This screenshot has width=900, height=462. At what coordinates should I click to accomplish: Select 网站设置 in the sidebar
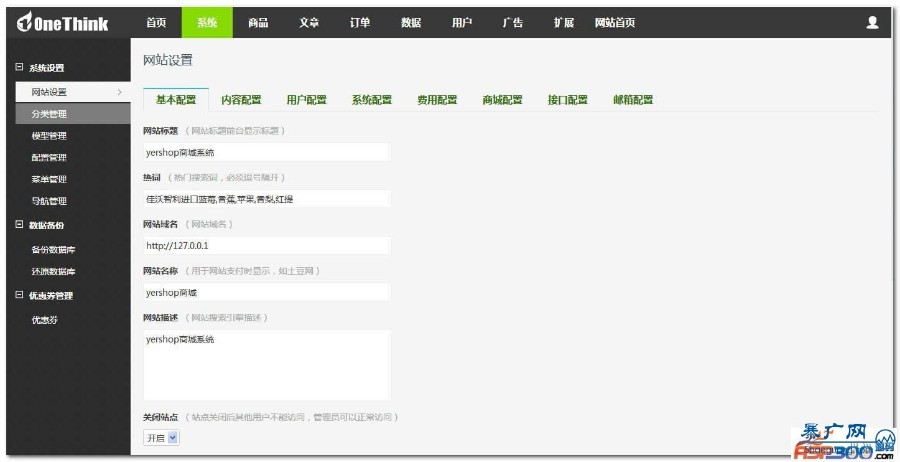73,92
